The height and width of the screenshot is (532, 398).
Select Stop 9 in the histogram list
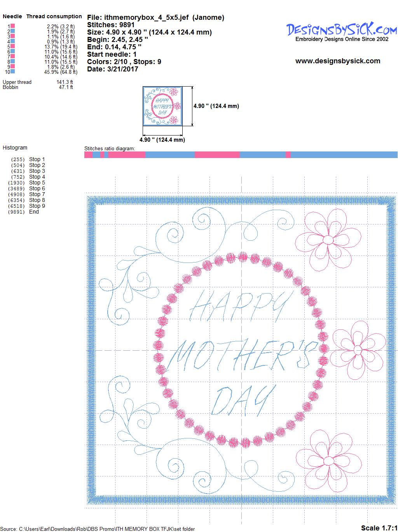[x=37, y=206]
